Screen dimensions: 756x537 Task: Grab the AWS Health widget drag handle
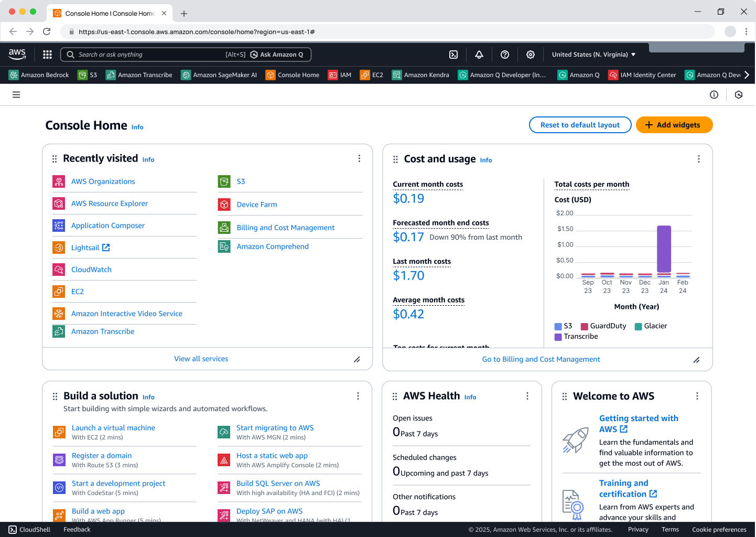395,396
